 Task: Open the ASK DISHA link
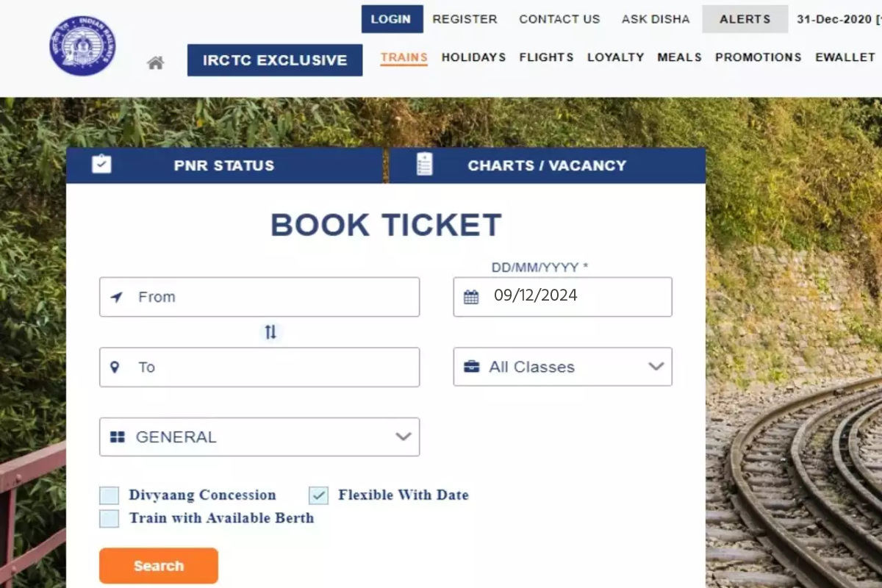tap(656, 19)
